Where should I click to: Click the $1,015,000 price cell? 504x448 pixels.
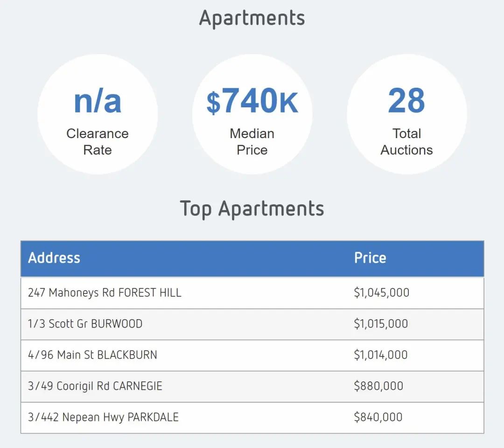(381, 323)
